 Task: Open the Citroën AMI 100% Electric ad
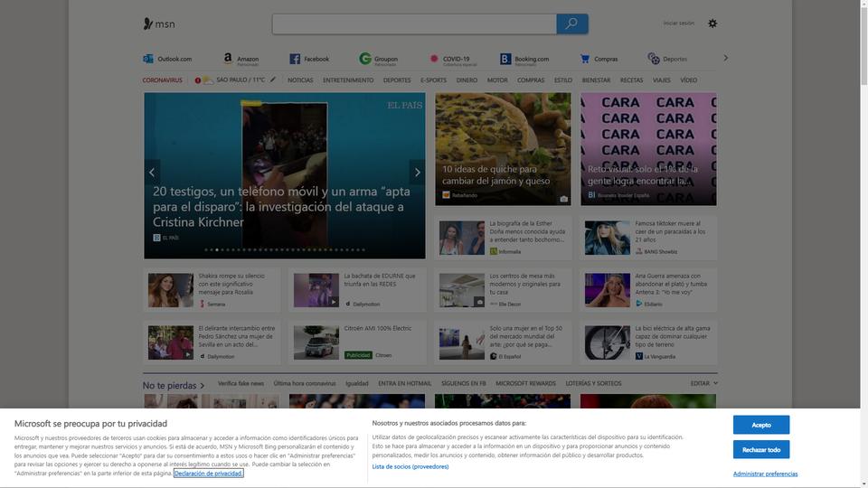[x=357, y=343]
